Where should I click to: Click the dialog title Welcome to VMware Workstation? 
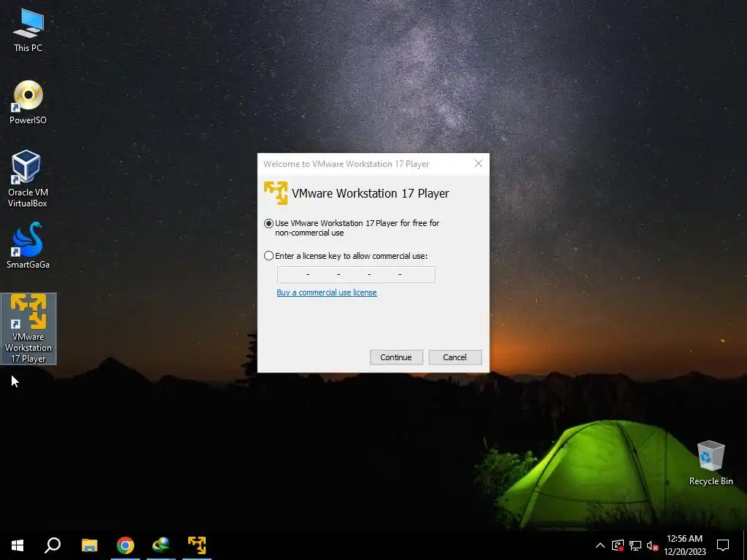[347, 164]
